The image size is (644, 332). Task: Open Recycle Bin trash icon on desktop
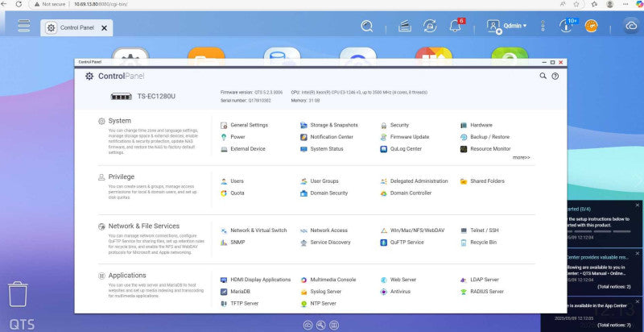click(x=18, y=294)
